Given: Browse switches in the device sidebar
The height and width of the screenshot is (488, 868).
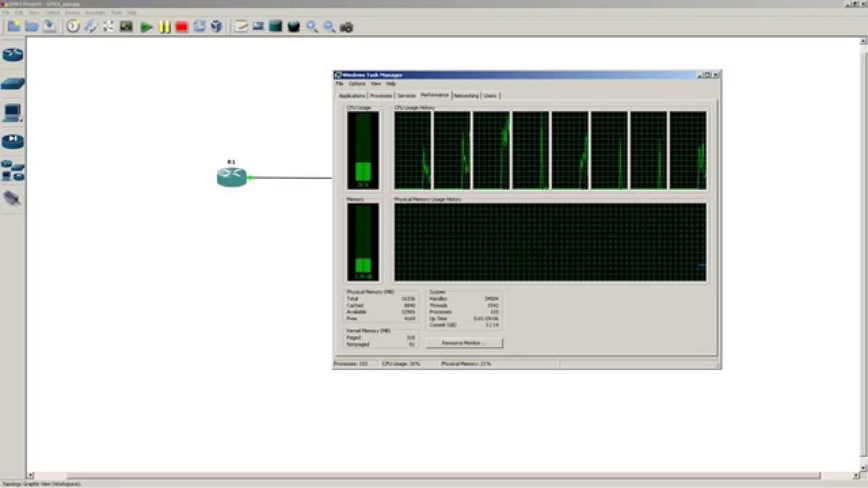Looking at the screenshot, I should click(13, 84).
